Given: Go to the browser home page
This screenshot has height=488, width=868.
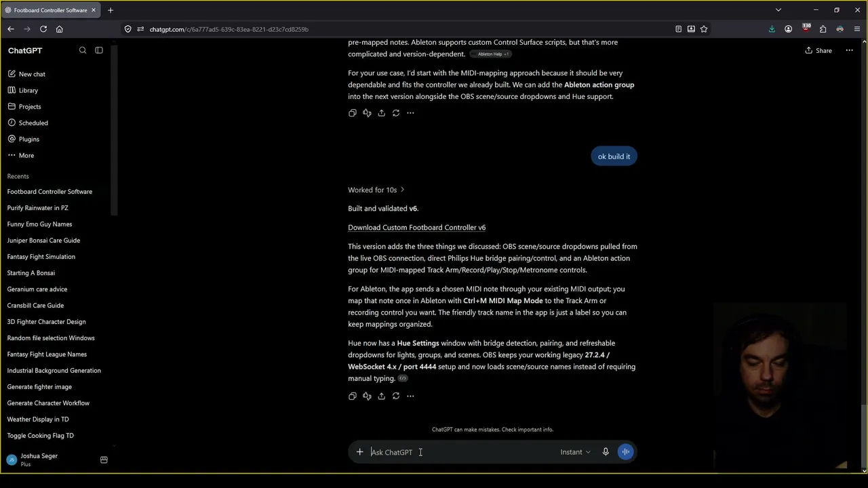Looking at the screenshot, I should click(x=60, y=29).
